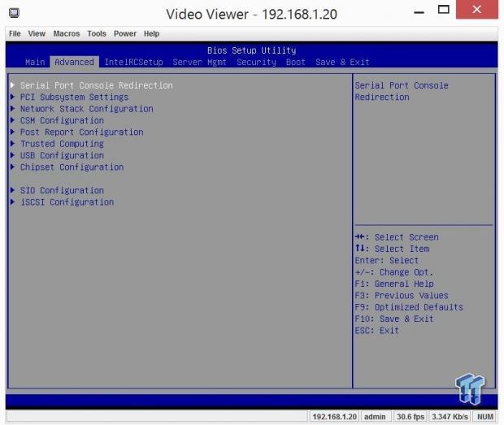This screenshot has height=425, width=504.
Task: Click the Video Viewer window icon
Action: (14, 13)
